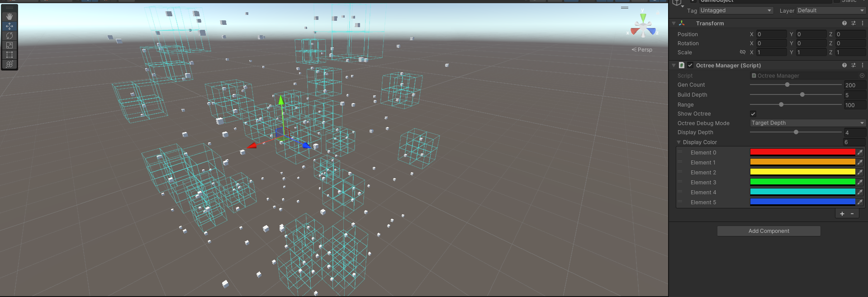Pick color with Element 1 eyedropper
Viewport: 868px width, 297px height.
[x=860, y=162]
